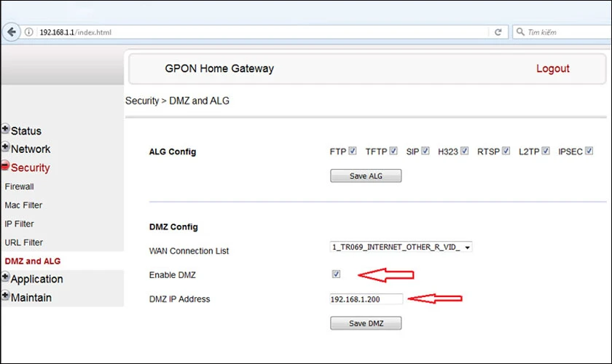The height and width of the screenshot is (364, 612).
Task: Uncheck the Enable DMZ checkbox
Action: [336, 274]
